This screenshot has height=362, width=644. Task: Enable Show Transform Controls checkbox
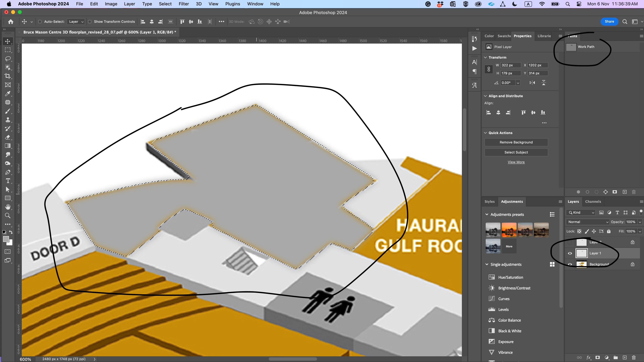tap(90, 22)
